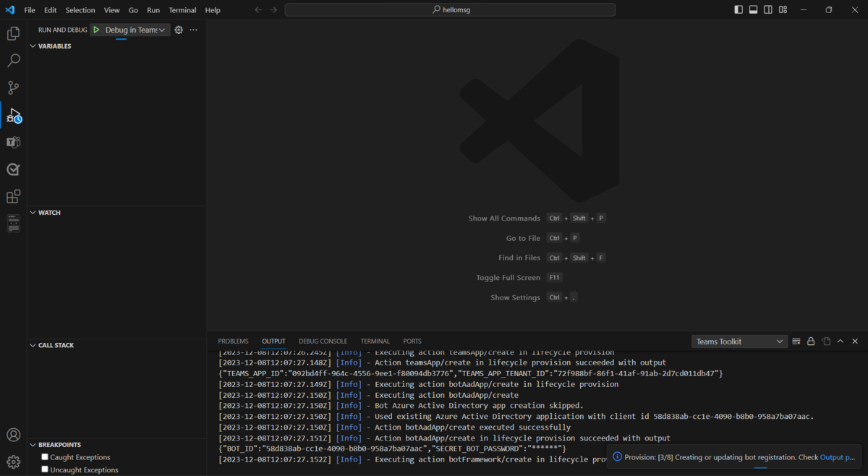Open the Help menu
Image resolution: width=868 pixels, height=476 pixels.
[x=213, y=10]
